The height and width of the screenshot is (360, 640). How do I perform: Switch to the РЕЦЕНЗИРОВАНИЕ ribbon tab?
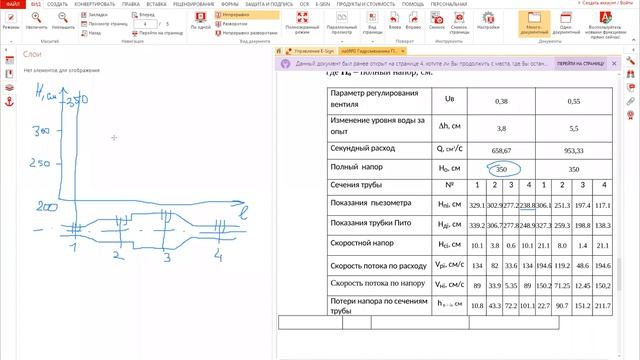193,4
